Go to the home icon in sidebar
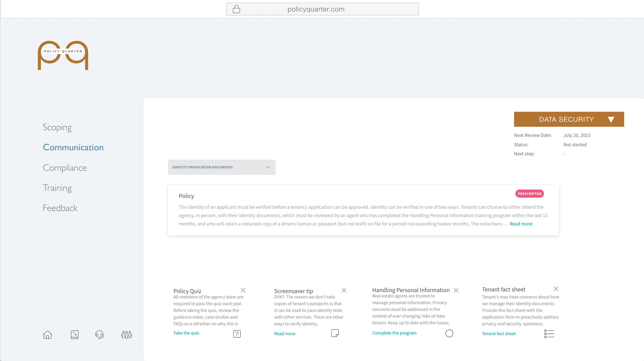644x361 pixels. 48,334
